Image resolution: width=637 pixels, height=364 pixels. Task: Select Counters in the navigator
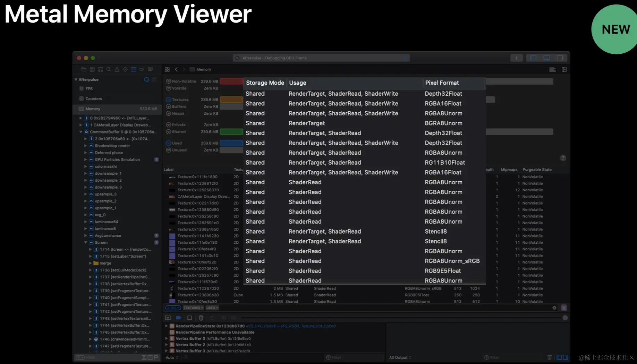(x=94, y=99)
